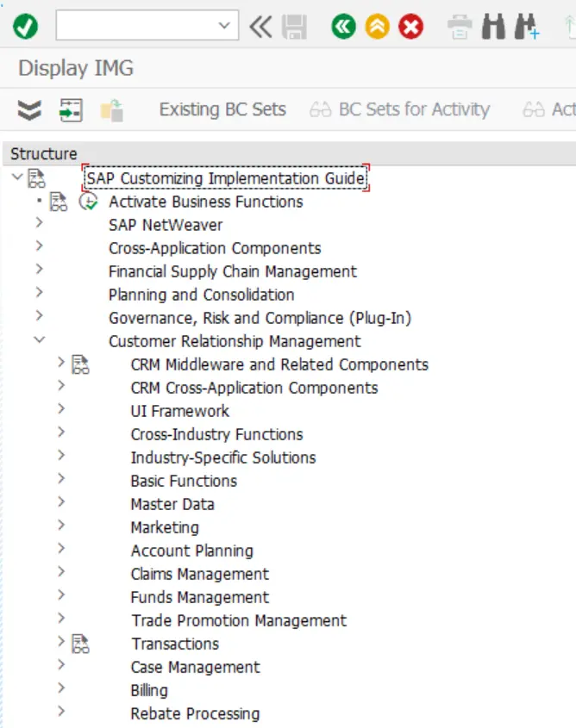576x728 pixels.
Task: Collapse the command field chevron
Action: pos(260,27)
